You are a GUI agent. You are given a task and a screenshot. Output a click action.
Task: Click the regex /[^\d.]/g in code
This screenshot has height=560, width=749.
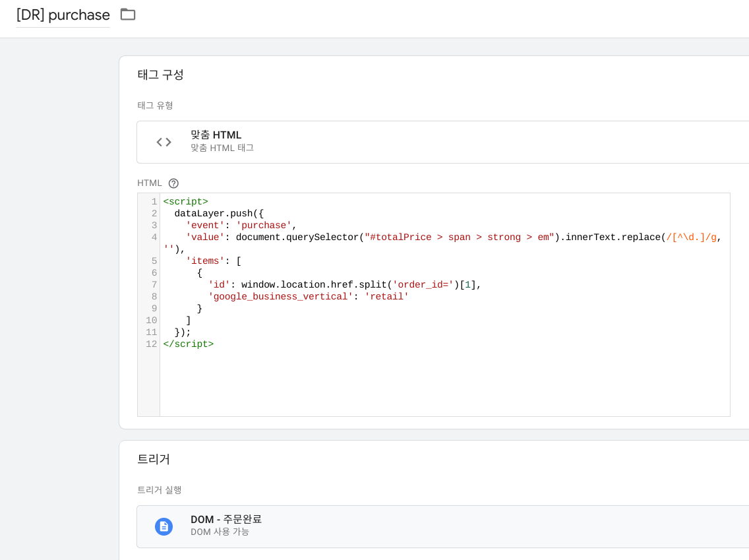click(692, 237)
